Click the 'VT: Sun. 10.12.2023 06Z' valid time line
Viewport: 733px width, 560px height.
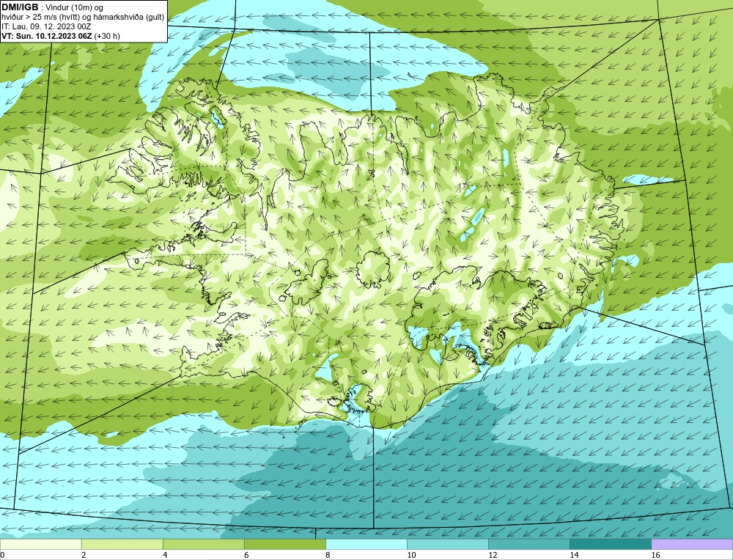[61, 35]
